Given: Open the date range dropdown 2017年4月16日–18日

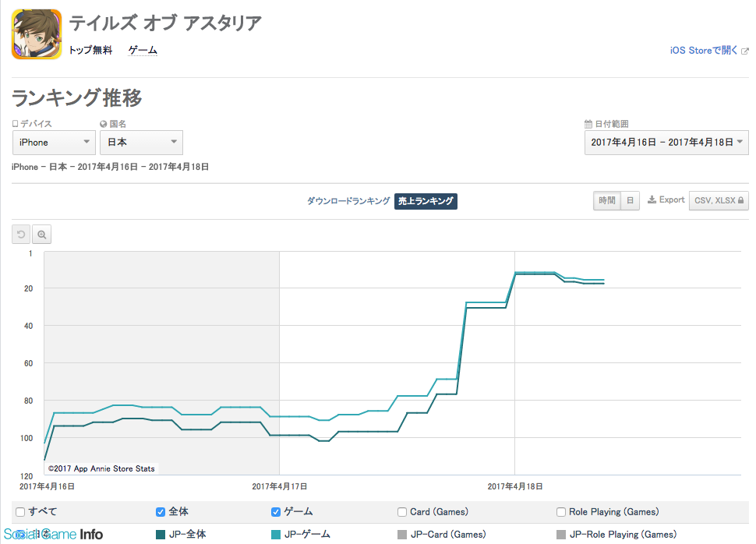Looking at the screenshot, I should tap(666, 143).
